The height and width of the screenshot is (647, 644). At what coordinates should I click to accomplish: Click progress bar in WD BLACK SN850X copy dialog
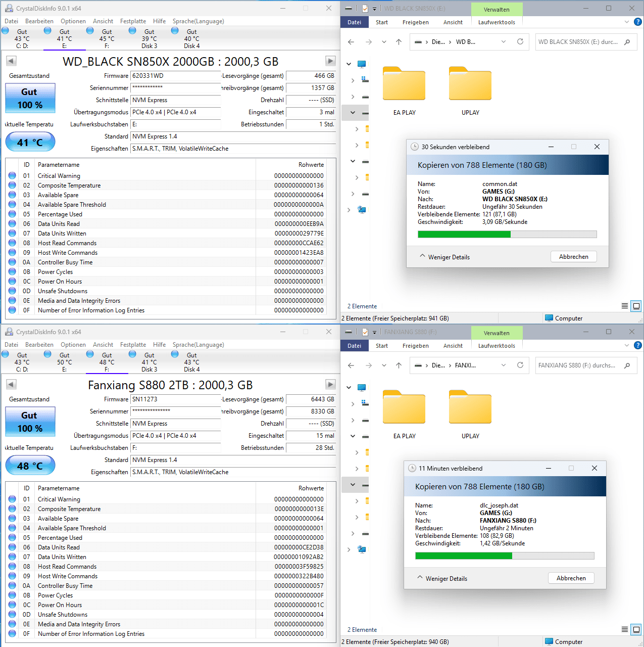pos(507,234)
